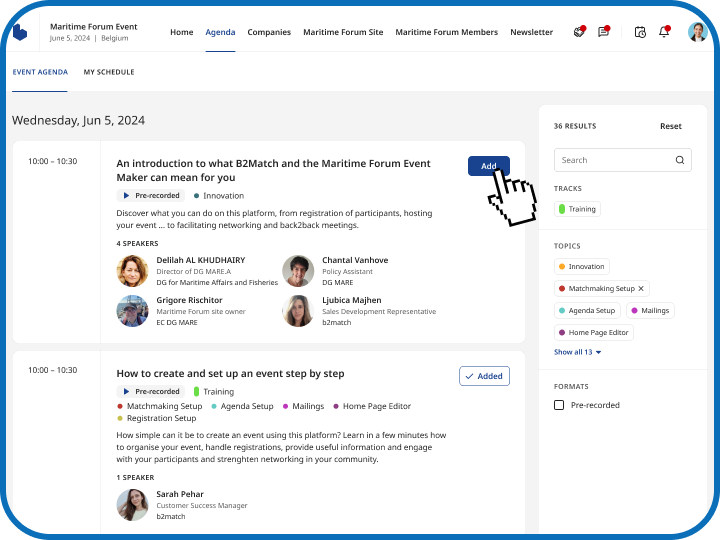This screenshot has width=720, height=540.
Task: Open Maritime Forum Members menu item
Action: point(446,32)
